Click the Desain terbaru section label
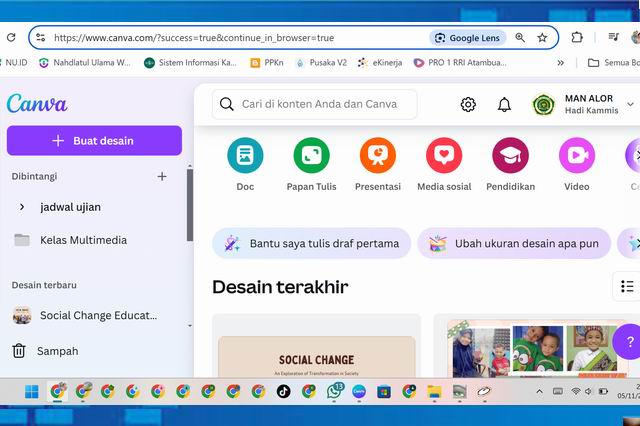 [44, 285]
